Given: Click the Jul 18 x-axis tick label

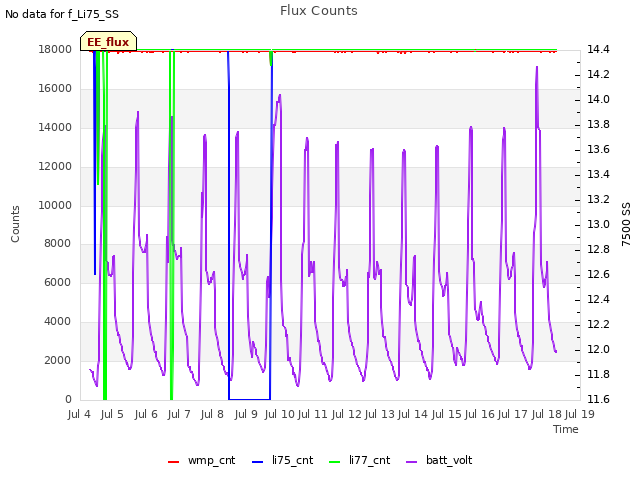Looking at the screenshot, I should point(547,414).
